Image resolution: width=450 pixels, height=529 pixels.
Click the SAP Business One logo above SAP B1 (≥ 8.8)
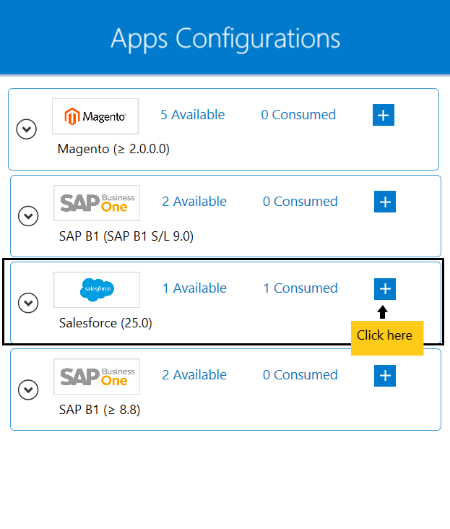[x=97, y=377]
